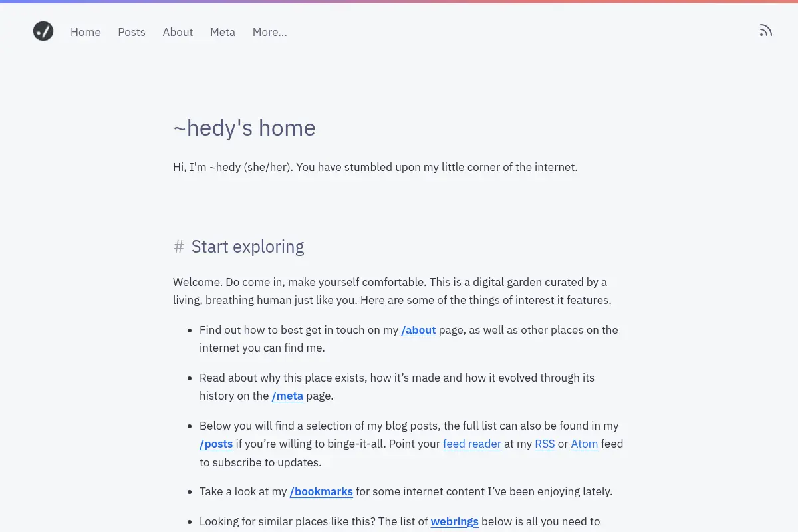
Task: Click the Welcome paragraph text
Action: point(392,291)
